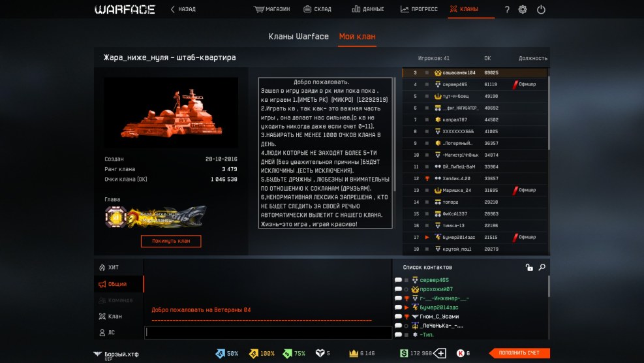Click the power exit icon
The width and height of the screenshot is (644, 363).
[x=541, y=10]
